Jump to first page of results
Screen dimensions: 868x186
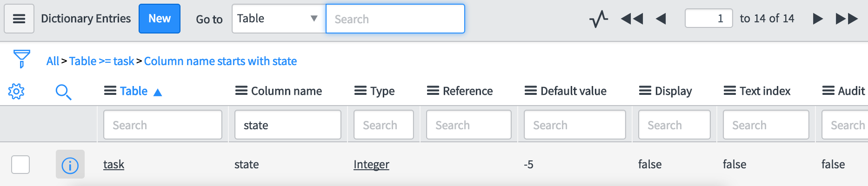coord(632,19)
